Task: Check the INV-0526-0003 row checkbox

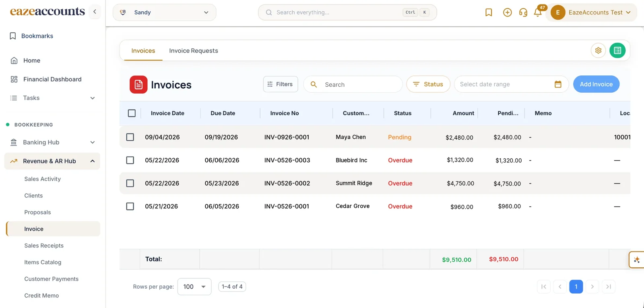Action: tap(130, 160)
